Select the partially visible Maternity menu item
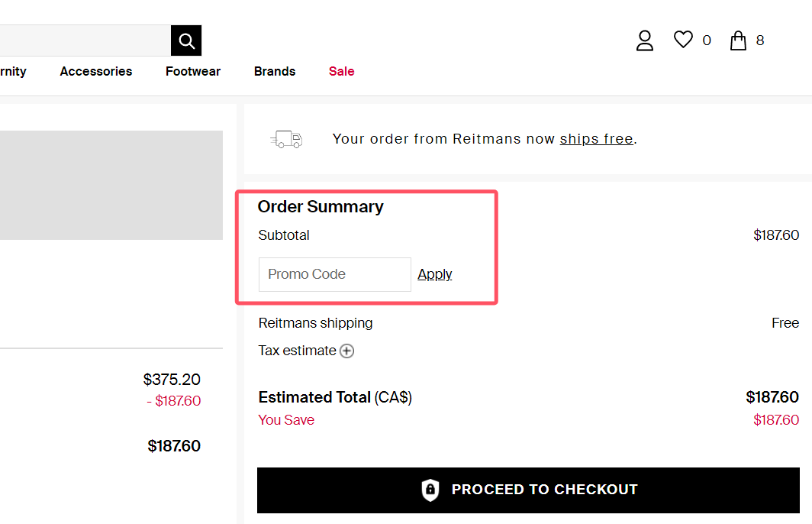This screenshot has height=524, width=812. (x=13, y=71)
